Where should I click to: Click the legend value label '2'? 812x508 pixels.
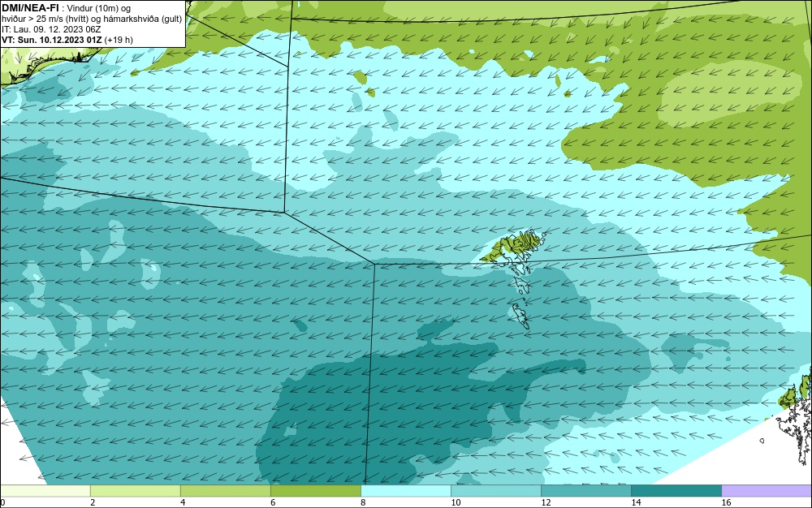point(93,502)
